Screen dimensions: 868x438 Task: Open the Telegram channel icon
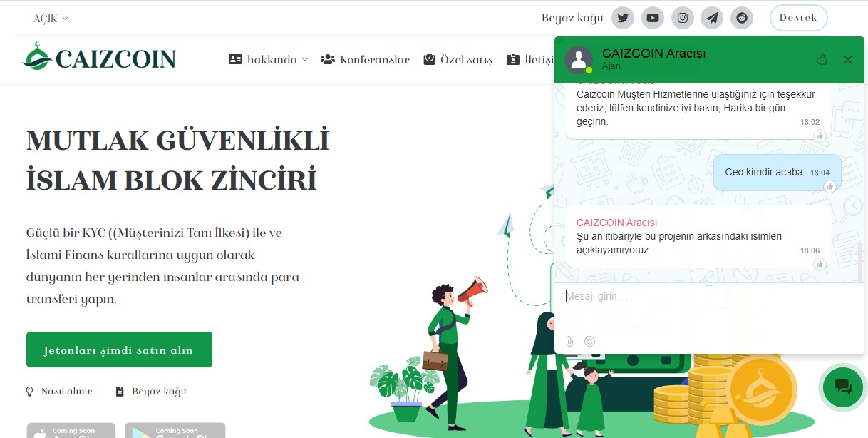(x=713, y=18)
